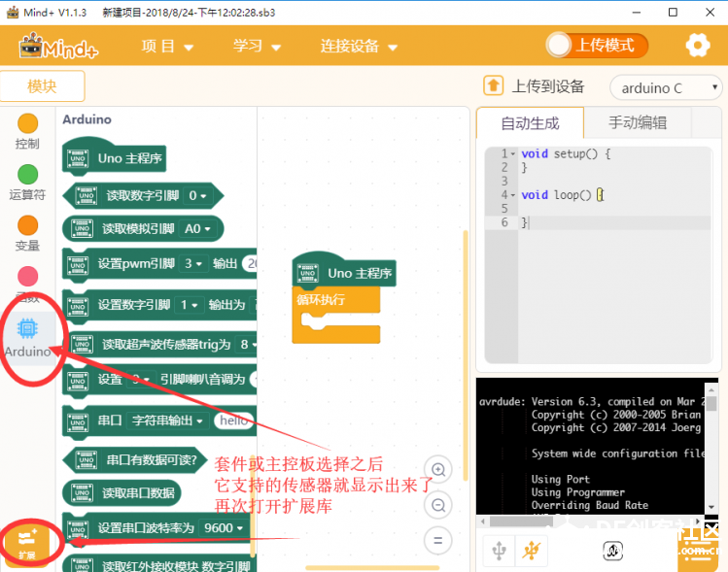Click the upload arrow icon beside 上传到设备
Image resolution: width=728 pixels, height=572 pixels.
click(493, 85)
